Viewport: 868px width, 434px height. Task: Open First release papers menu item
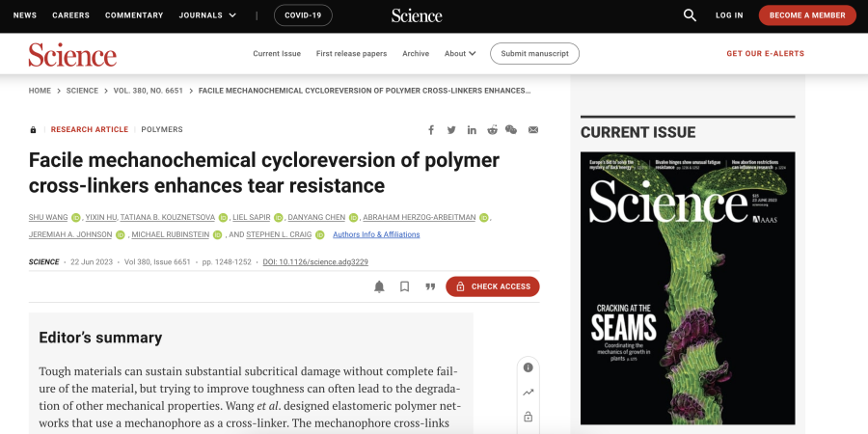pyautogui.click(x=351, y=54)
